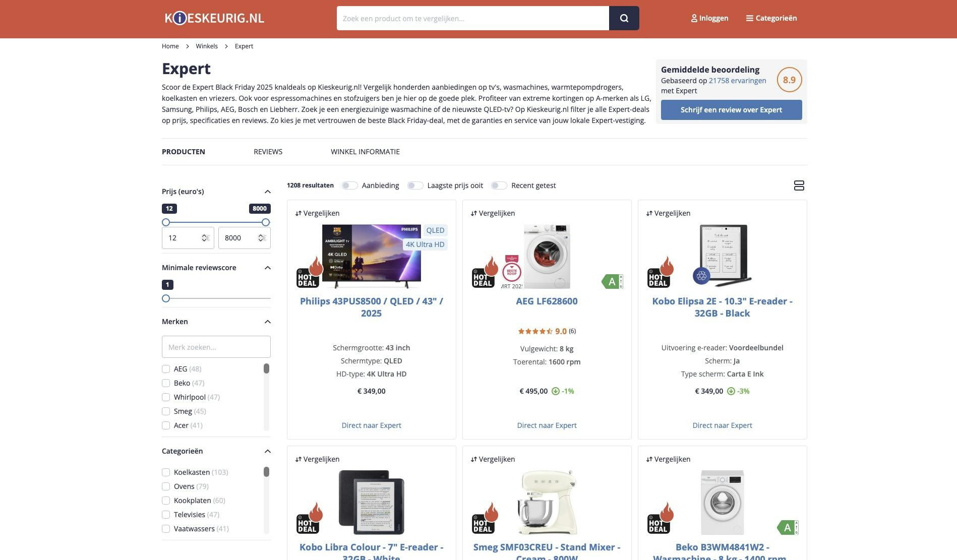The height and width of the screenshot is (560, 957).
Task: Click Hot Deal badge on Kobo Elipsa 2E
Action: tap(661, 272)
